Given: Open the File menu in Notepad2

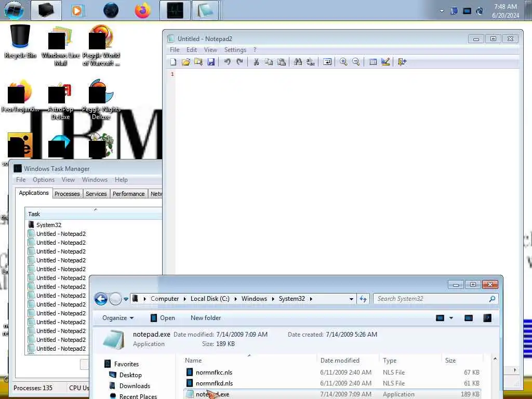Looking at the screenshot, I should coord(175,50).
